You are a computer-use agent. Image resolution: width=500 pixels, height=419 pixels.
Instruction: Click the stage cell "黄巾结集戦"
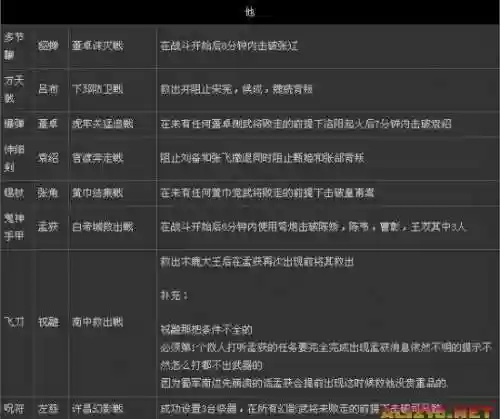coord(98,193)
